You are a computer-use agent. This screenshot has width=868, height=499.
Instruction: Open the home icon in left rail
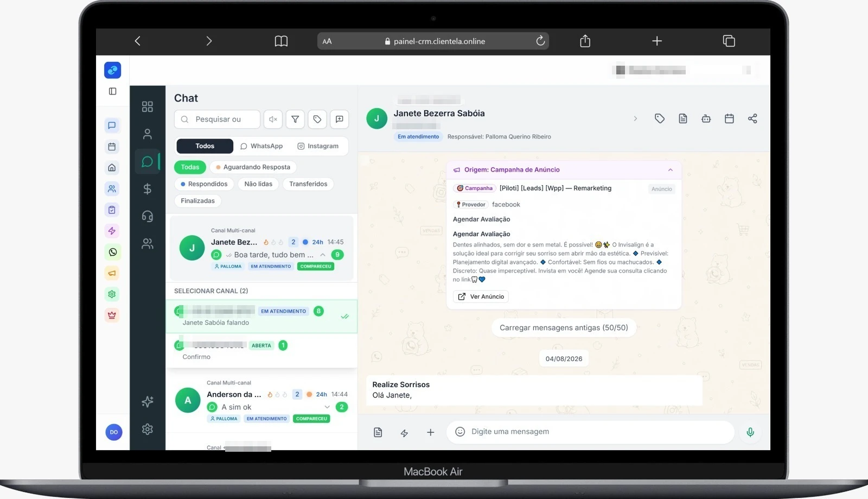point(112,168)
